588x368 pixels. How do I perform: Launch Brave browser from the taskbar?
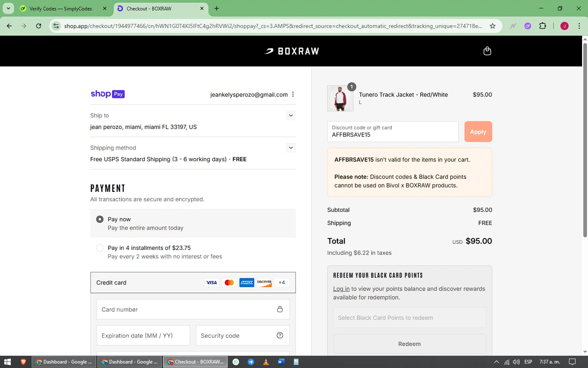click(24, 362)
